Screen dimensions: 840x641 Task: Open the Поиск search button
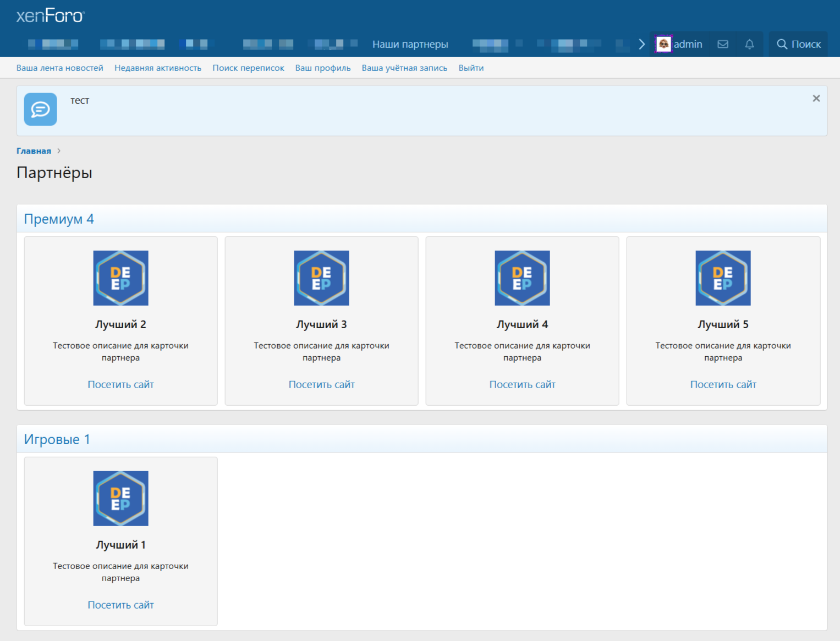798,45
